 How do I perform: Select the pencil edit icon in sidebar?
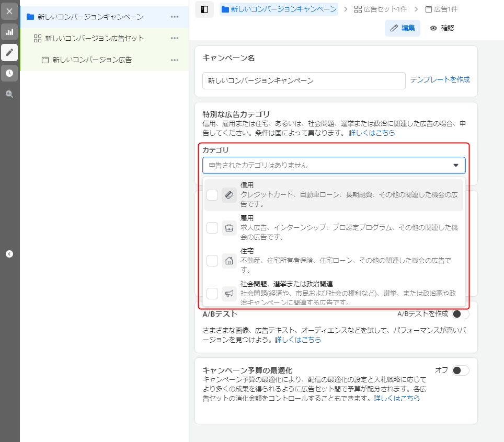point(9,52)
